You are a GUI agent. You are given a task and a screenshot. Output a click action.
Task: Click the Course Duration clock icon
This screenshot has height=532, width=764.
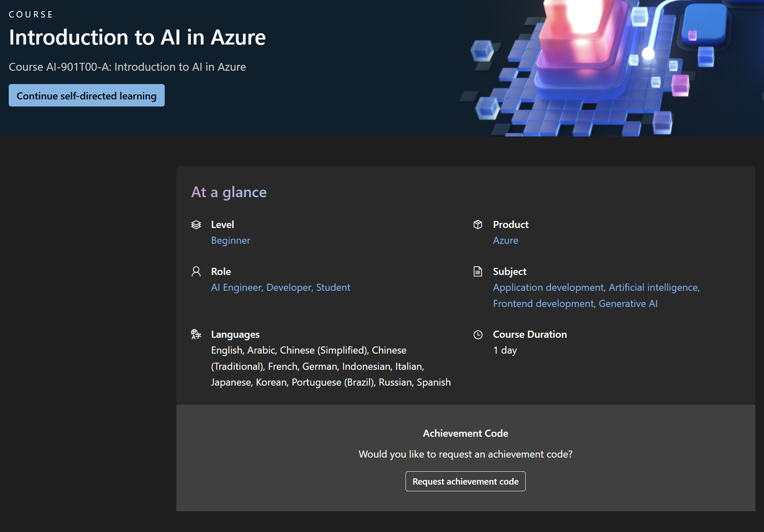click(x=478, y=334)
